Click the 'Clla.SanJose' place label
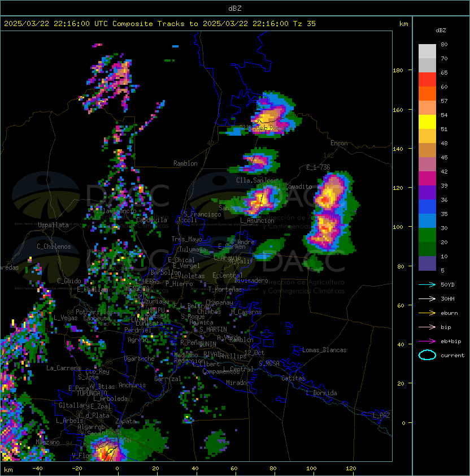The width and height of the screenshot is (470, 476). tap(256, 180)
